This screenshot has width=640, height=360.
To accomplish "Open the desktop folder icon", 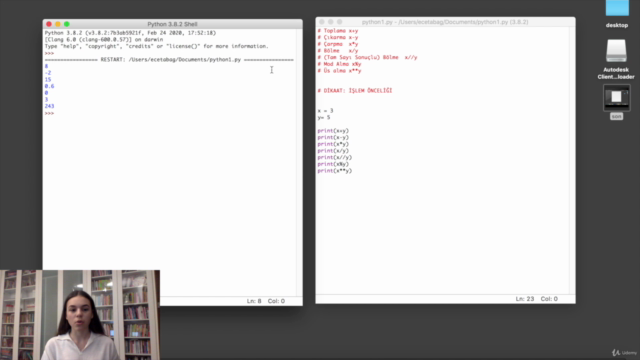I will [617, 8].
